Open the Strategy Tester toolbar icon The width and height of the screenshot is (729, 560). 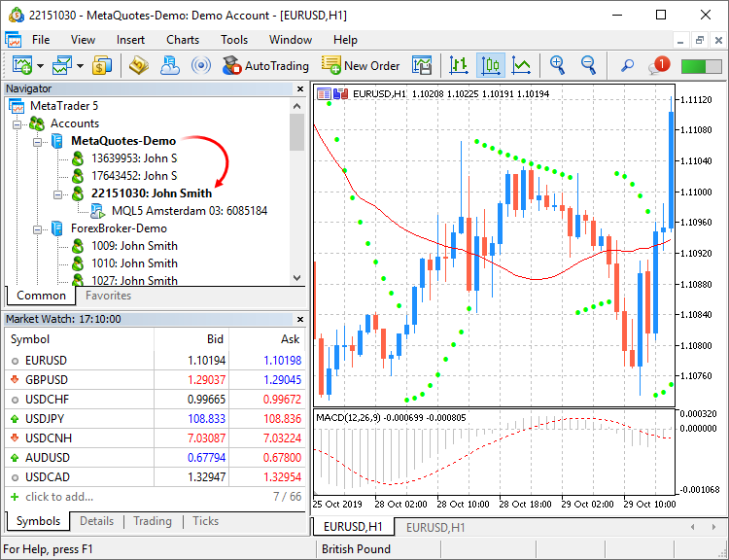click(x=421, y=66)
